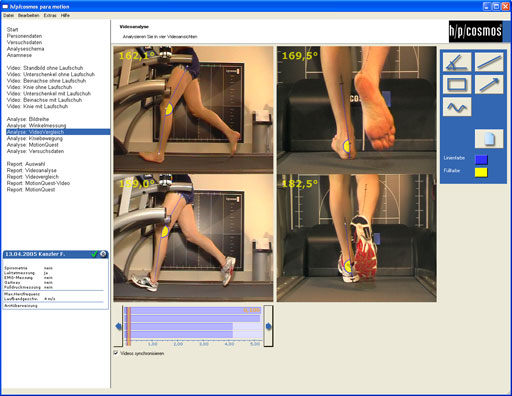
Task: Open the Bearbeiten menu
Action: point(29,16)
